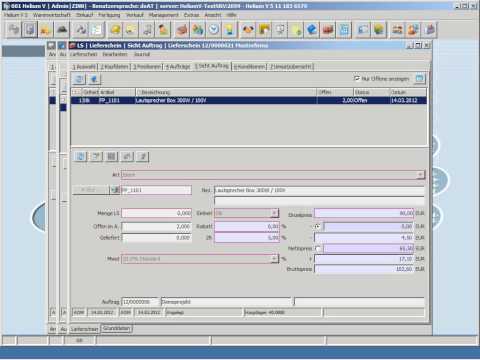Switch to the 6 Konditionen tab

pyautogui.click(x=249, y=67)
